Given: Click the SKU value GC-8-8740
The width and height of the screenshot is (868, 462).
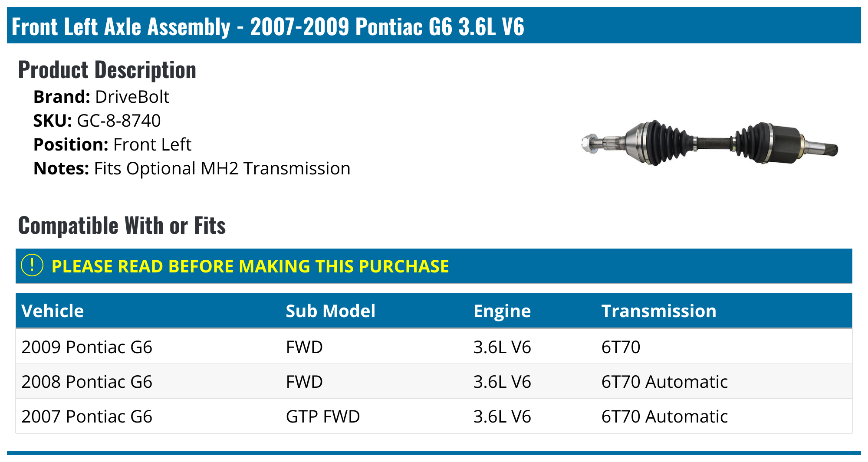Looking at the screenshot, I should pyautogui.click(x=118, y=121).
